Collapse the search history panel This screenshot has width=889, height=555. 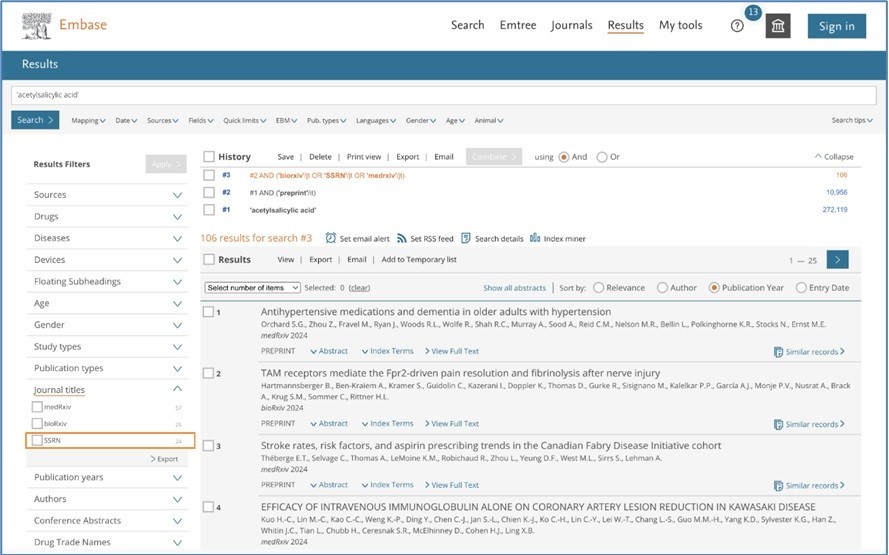[x=834, y=157]
